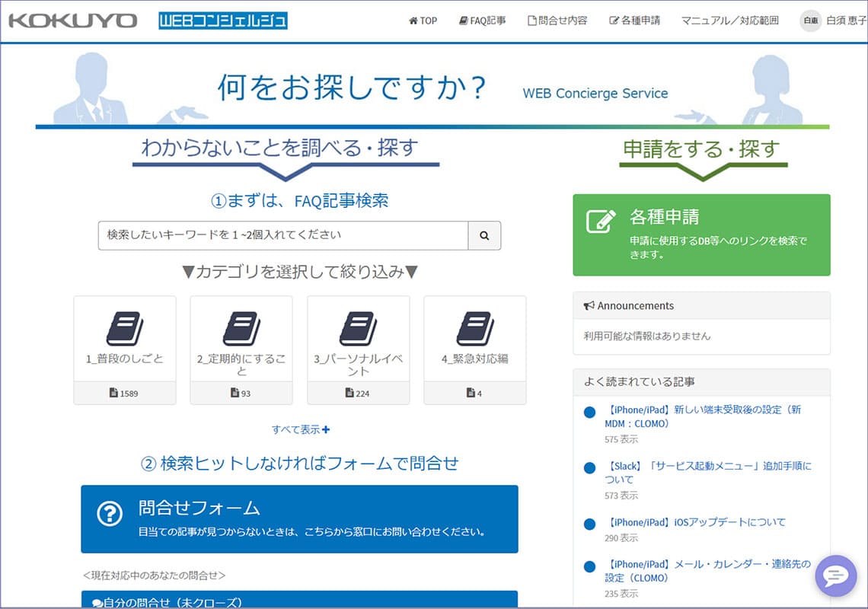The image size is (868, 609).
Task: Open iOSアップデートについて article
Action: pyautogui.click(x=694, y=522)
